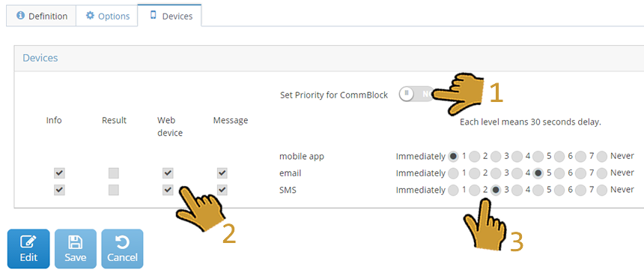Screen dimensions: 644x273
Task: Select priority level 2 radio for SMS
Action: 496,190
